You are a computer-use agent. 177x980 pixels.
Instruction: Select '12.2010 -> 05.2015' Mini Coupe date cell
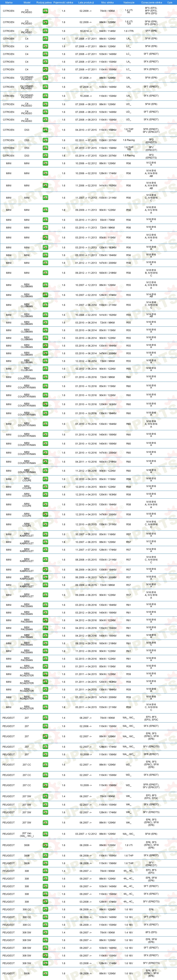(86, 525)
